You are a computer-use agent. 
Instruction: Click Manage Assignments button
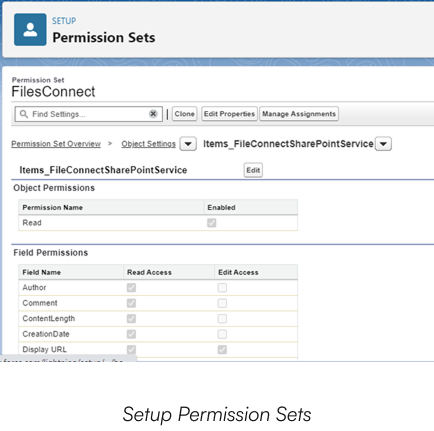[299, 114]
